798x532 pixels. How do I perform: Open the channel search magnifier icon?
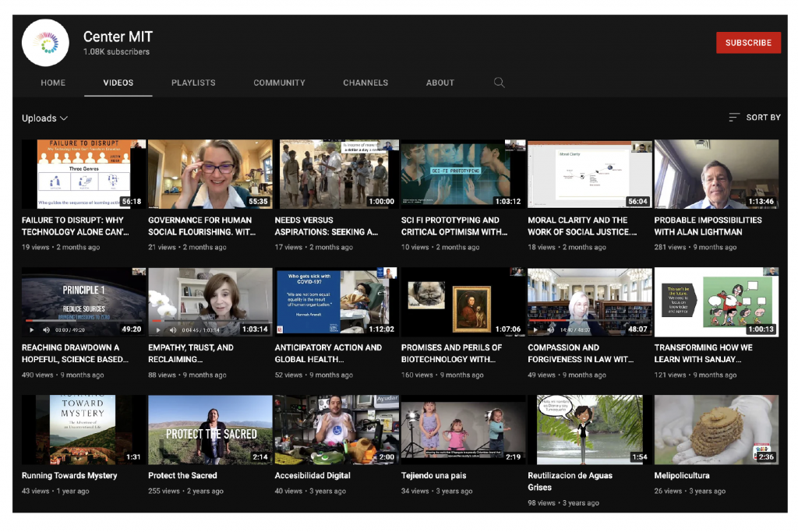[499, 83]
